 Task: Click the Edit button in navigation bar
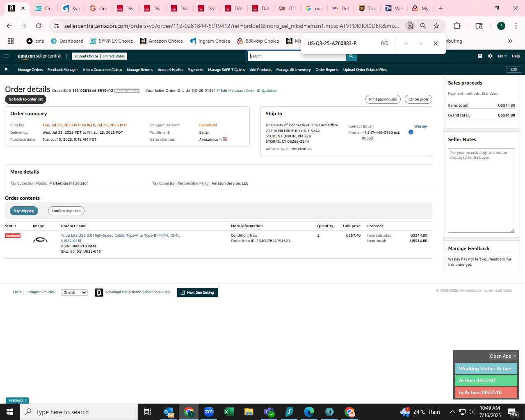(x=514, y=69)
